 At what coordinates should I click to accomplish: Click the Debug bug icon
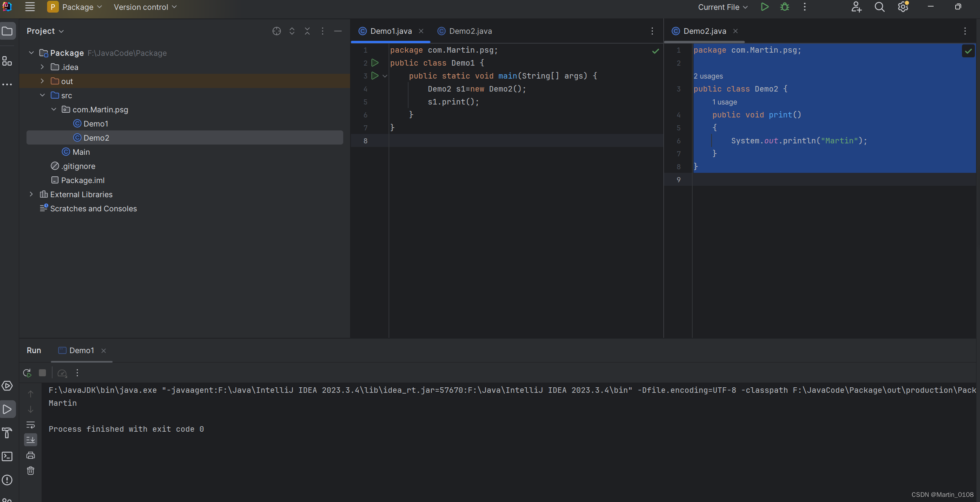(784, 7)
